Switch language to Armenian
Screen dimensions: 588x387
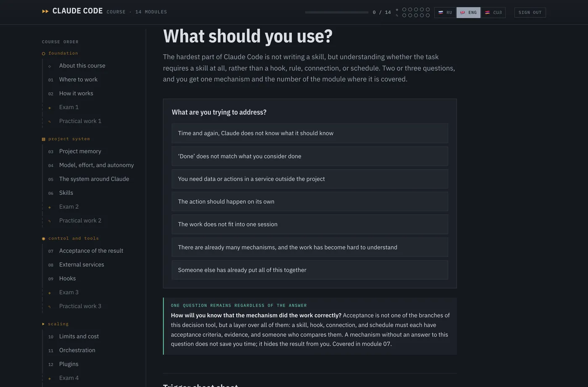click(493, 13)
